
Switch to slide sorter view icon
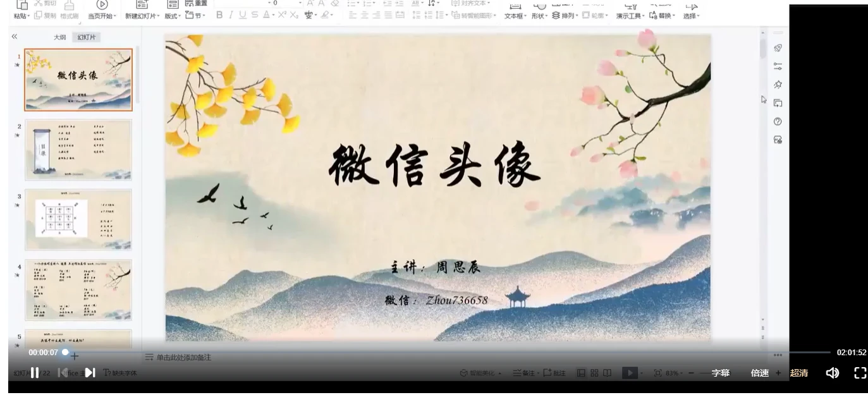point(594,374)
